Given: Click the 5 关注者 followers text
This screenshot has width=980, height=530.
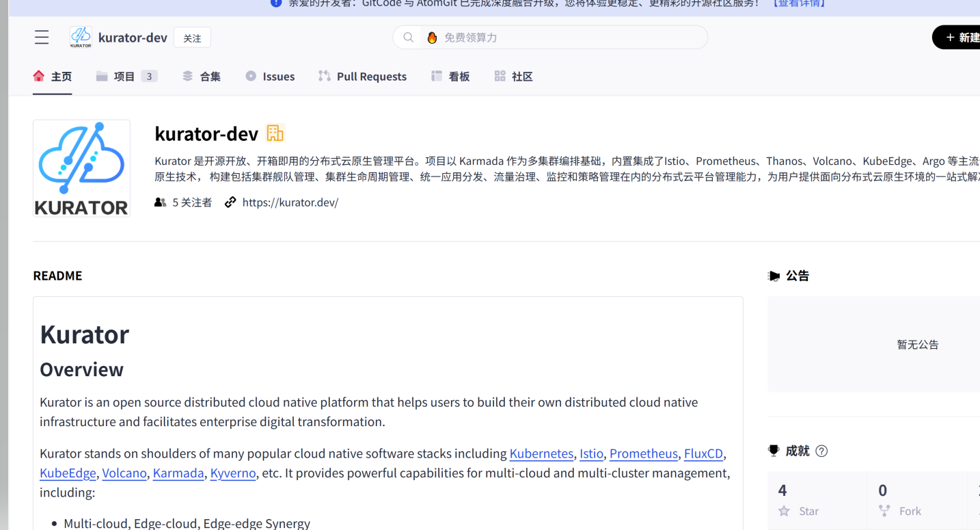Looking at the screenshot, I should (192, 202).
